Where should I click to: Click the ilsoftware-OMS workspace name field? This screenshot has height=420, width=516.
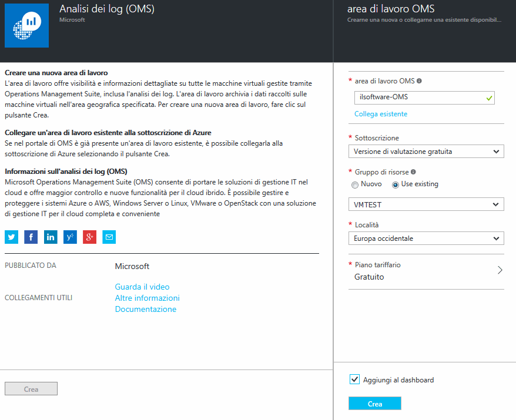pos(424,98)
